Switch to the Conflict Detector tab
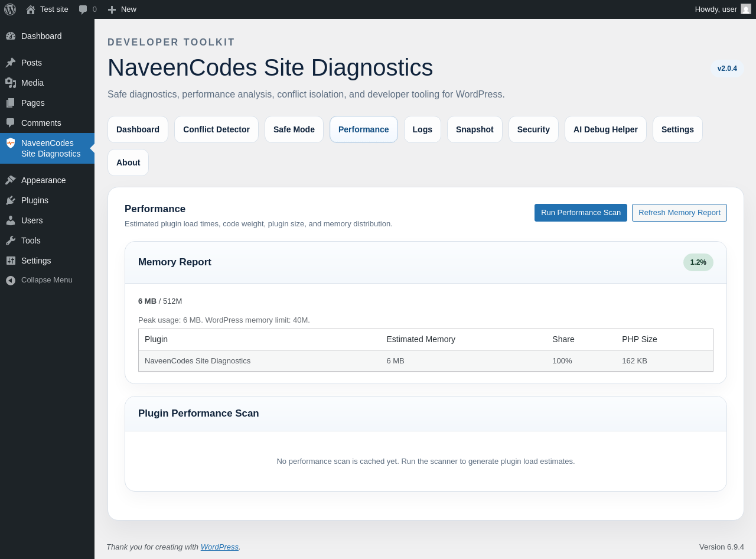The height and width of the screenshot is (559, 756). click(x=216, y=129)
